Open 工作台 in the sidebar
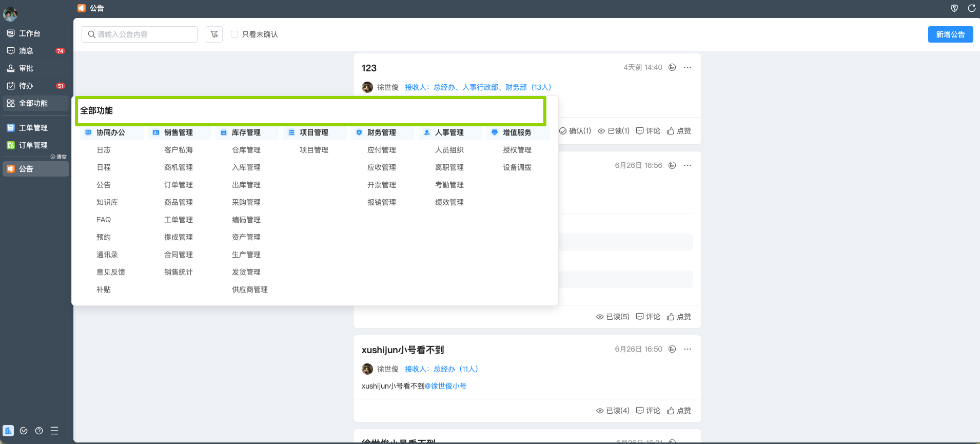The height and width of the screenshot is (444, 980). click(x=36, y=33)
